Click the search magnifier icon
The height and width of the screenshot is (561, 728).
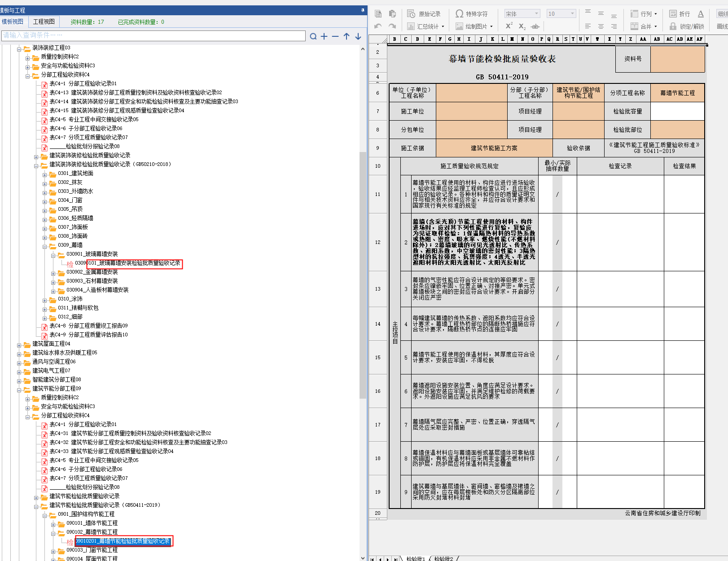[313, 36]
